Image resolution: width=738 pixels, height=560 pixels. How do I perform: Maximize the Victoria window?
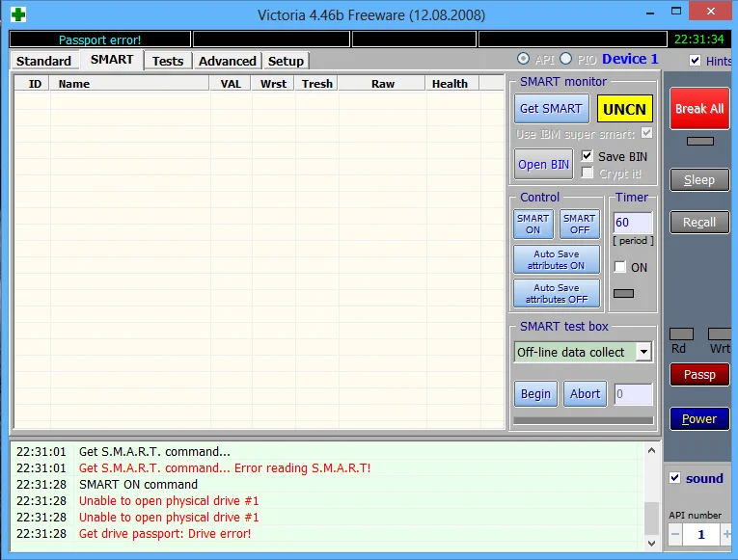(x=676, y=12)
